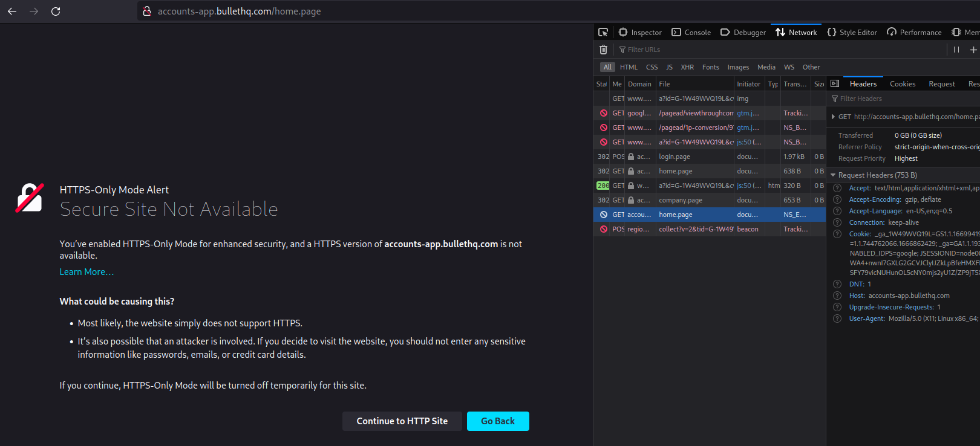Click the plus icon in network toolbar
Viewport: 980px width, 446px height.
click(x=973, y=50)
